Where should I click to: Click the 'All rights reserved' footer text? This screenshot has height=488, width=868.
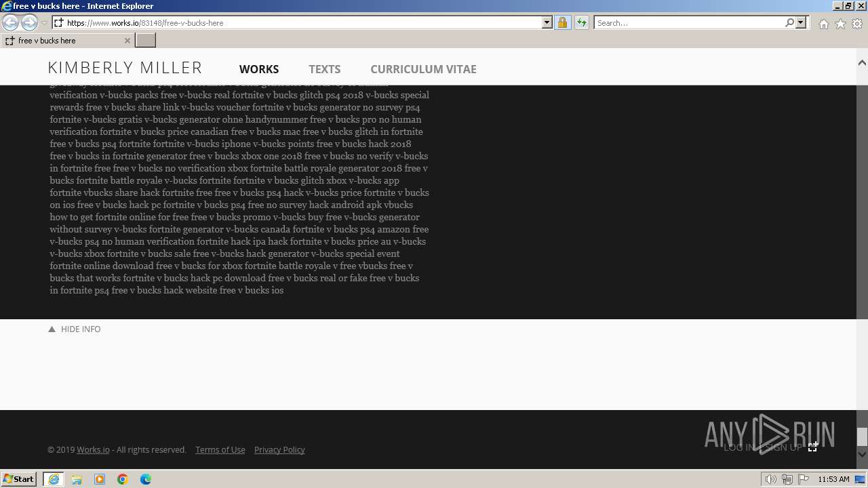tap(152, 449)
